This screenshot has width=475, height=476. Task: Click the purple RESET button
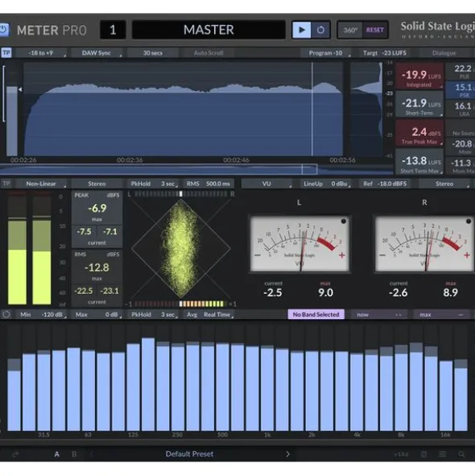(375, 30)
